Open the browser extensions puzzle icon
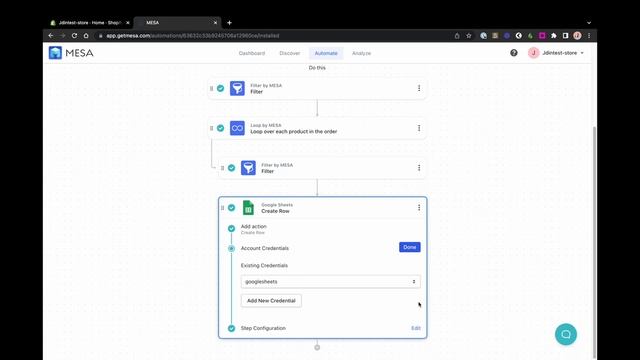This screenshot has height=360, width=640. tap(553, 36)
